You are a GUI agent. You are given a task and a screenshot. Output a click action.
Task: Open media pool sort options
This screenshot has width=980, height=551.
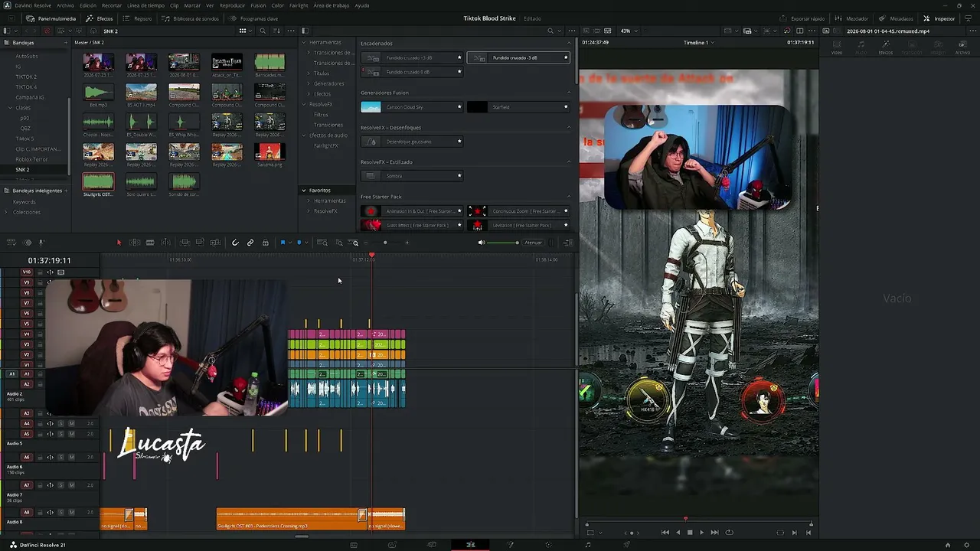click(277, 31)
